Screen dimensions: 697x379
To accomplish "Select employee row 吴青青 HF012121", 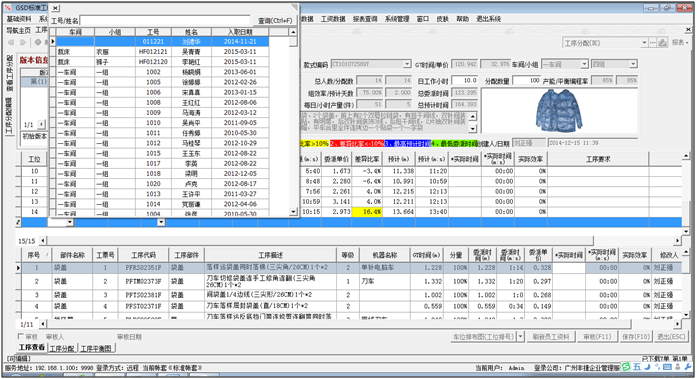I will [163, 52].
